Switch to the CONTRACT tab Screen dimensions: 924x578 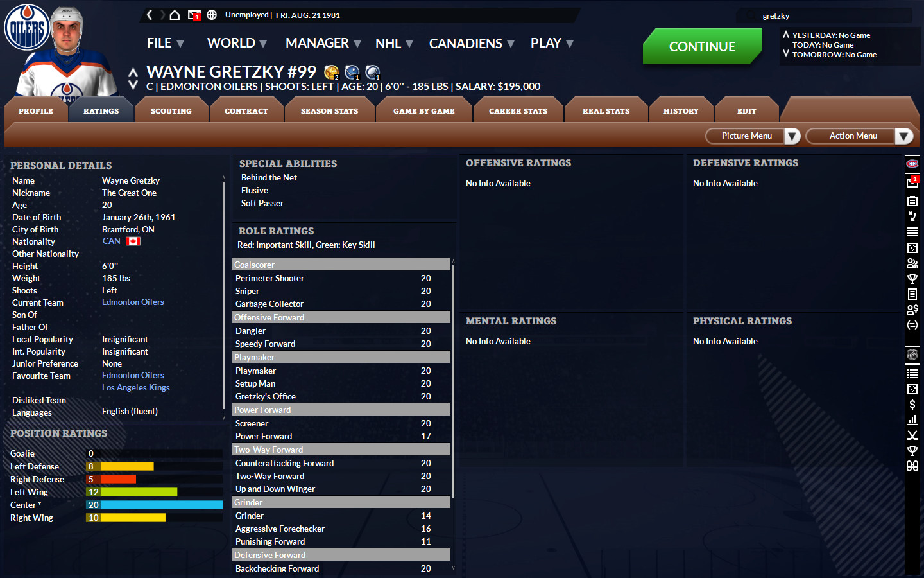point(246,110)
